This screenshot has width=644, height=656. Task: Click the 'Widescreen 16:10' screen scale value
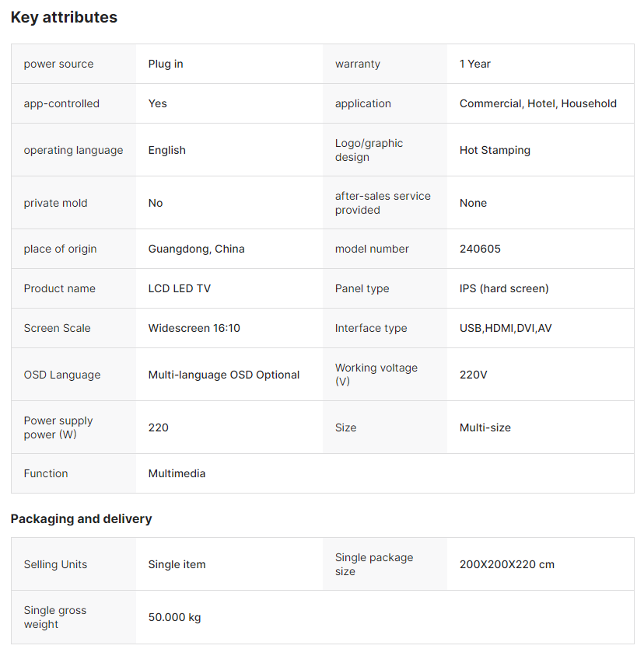(194, 328)
